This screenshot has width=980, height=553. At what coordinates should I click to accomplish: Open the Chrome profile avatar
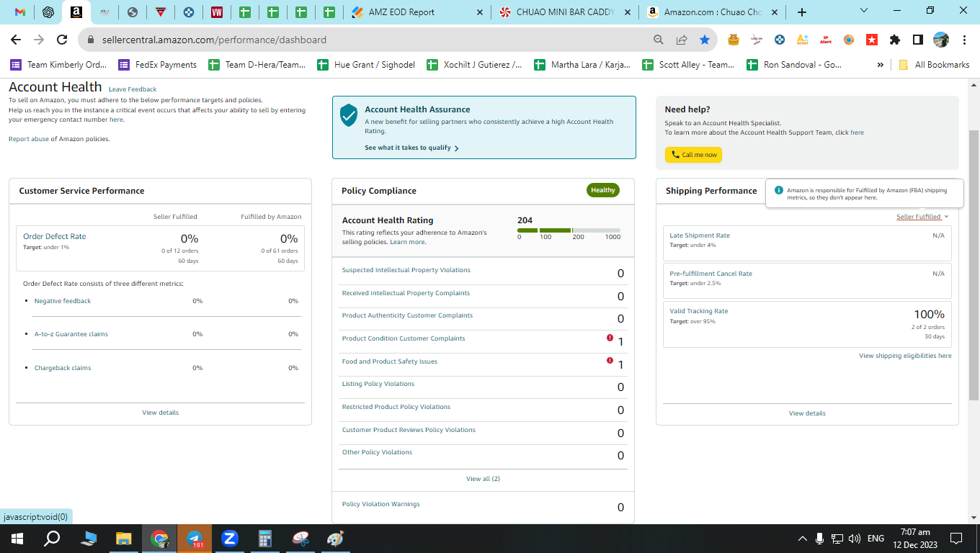[x=941, y=40]
